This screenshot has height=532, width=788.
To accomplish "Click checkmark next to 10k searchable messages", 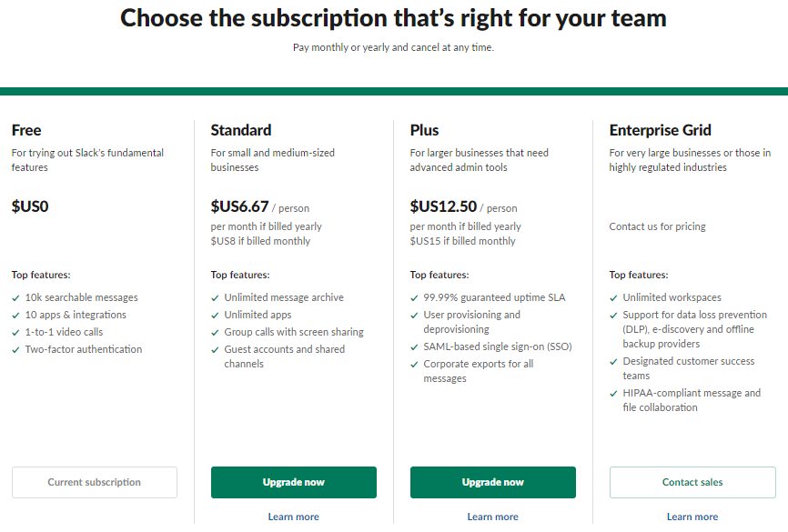I will point(15,298).
